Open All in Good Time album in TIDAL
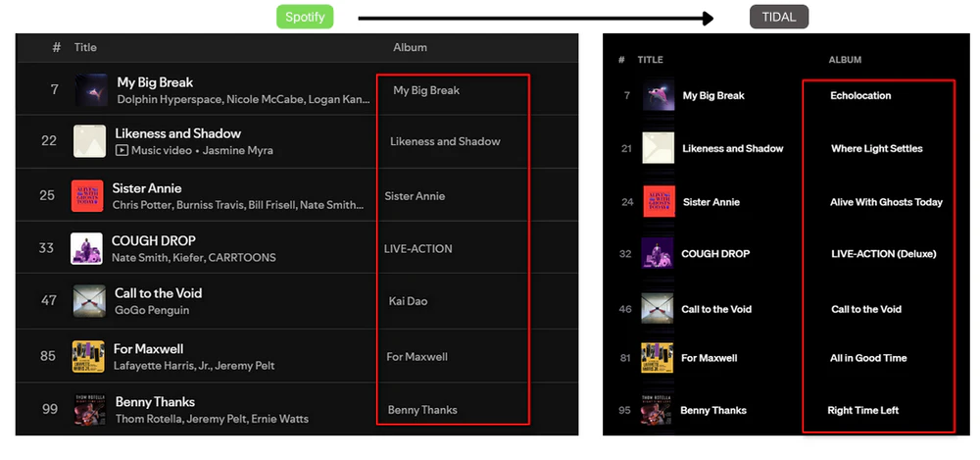Screen dimensions: 980x460 click(x=868, y=358)
